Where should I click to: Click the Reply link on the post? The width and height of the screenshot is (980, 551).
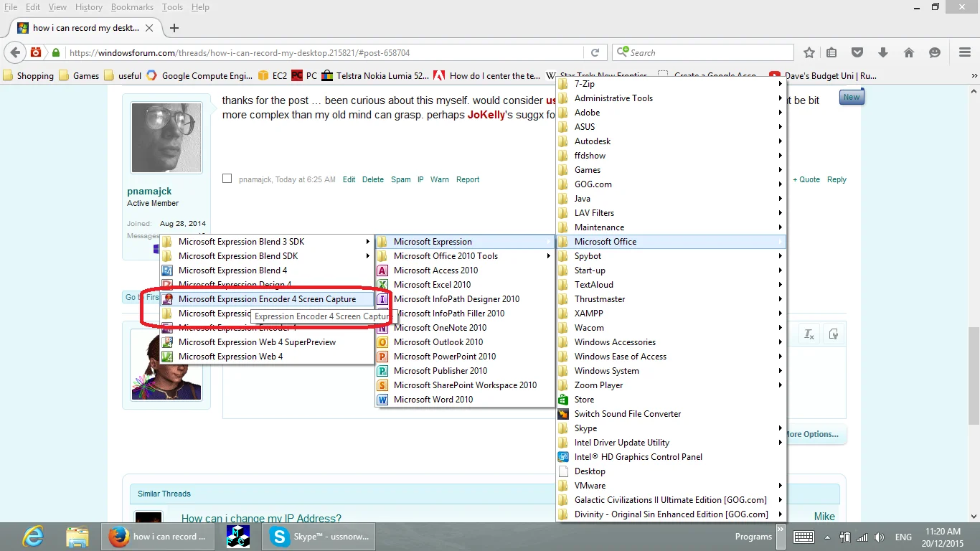837,179
